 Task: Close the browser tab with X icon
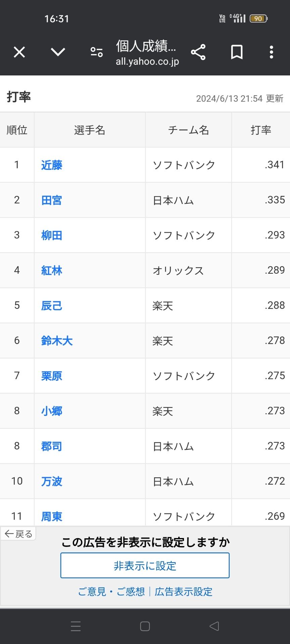(x=19, y=52)
